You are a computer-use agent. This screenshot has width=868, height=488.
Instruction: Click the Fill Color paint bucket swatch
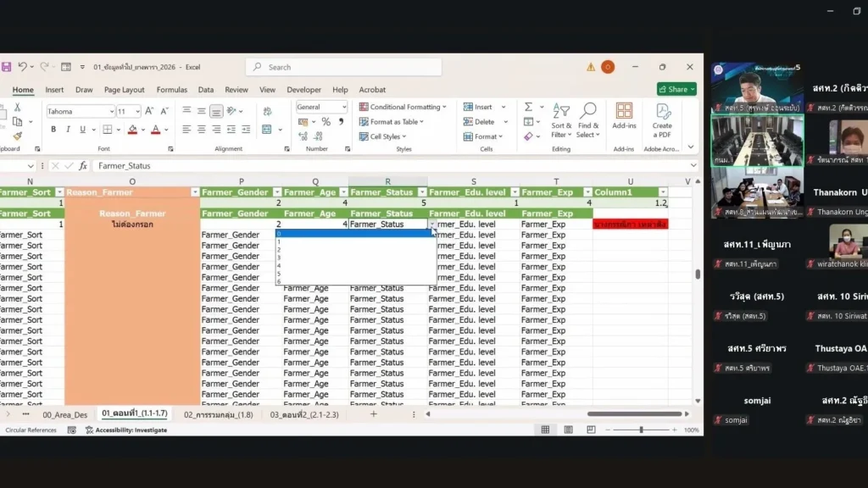131,130
